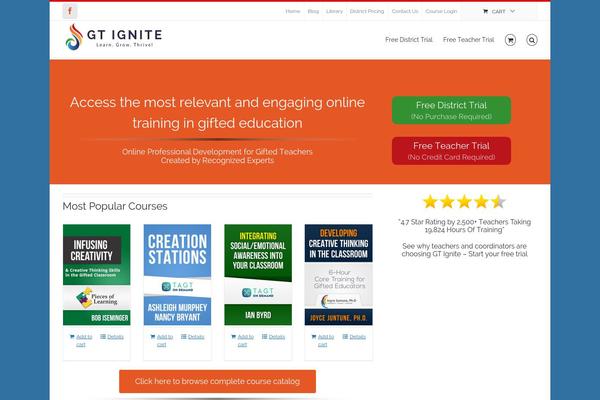Add Social/Emotional Awareness course to cart
Viewport: 600px width, 400px height.
coord(242,340)
